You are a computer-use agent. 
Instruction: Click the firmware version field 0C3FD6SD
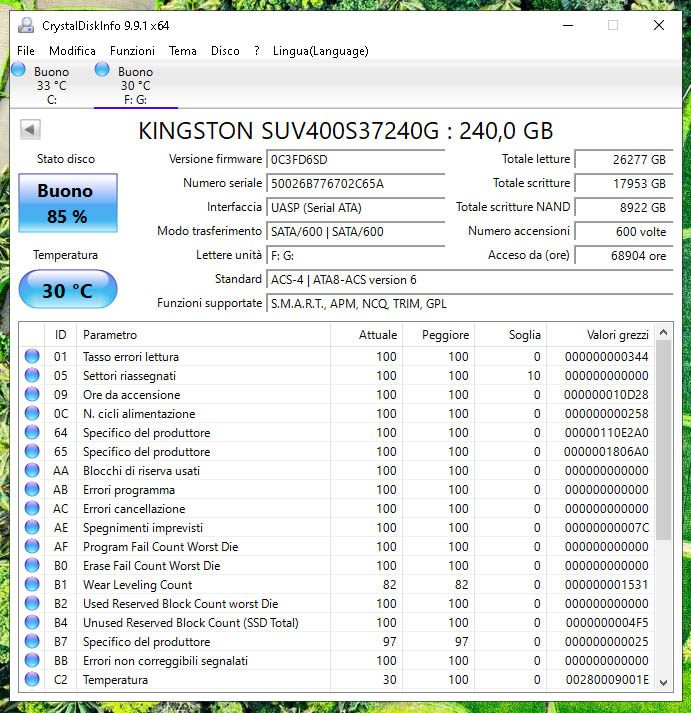[355, 160]
